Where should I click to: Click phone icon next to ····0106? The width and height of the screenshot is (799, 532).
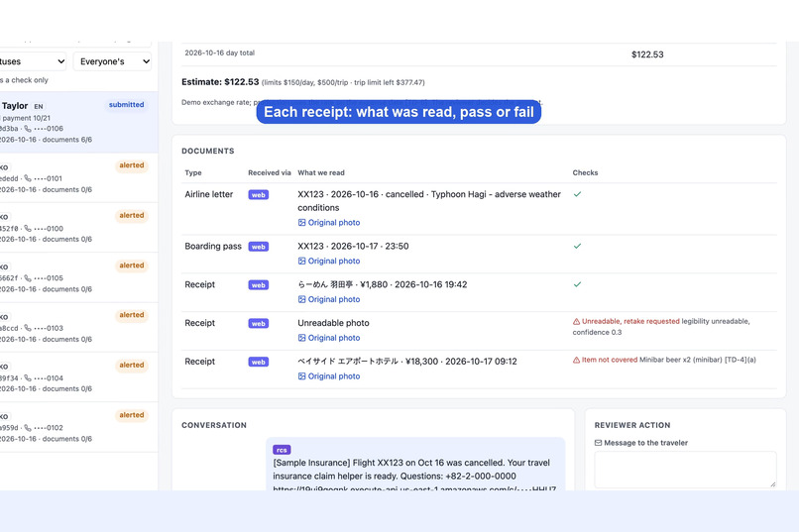[28, 129]
